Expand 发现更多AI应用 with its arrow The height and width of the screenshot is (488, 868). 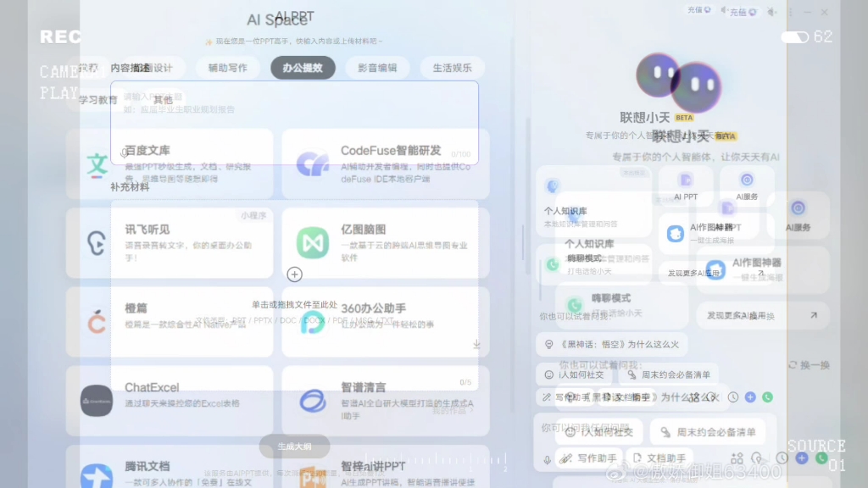click(x=812, y=314)
